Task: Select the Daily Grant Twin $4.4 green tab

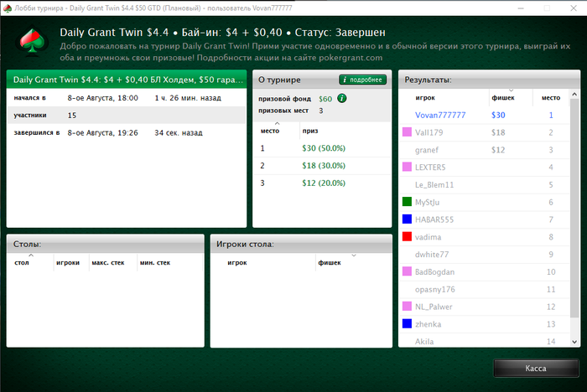Action: [x=127, y=80]
